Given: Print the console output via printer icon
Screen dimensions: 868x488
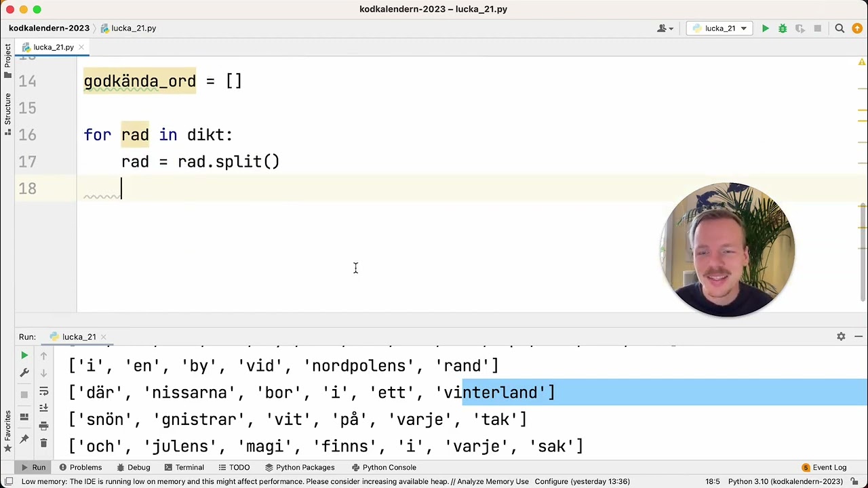Looking at the screenshot, I should pos(43,426).
